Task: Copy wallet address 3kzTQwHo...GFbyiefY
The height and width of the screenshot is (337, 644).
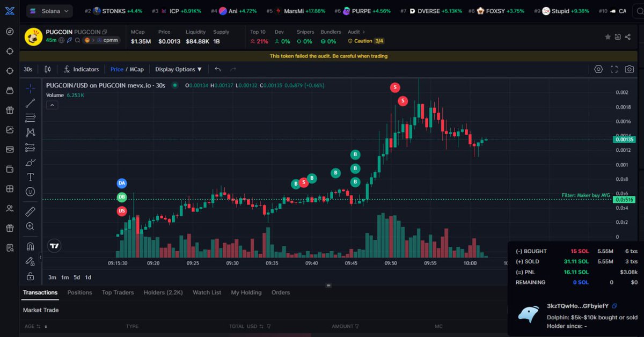Action: click(x=614, y=306)
